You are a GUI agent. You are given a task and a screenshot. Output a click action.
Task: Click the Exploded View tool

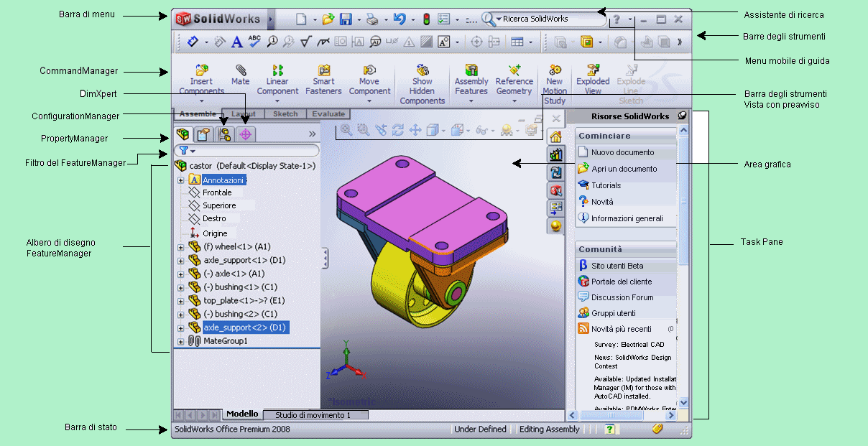click(x=593, y=80)
